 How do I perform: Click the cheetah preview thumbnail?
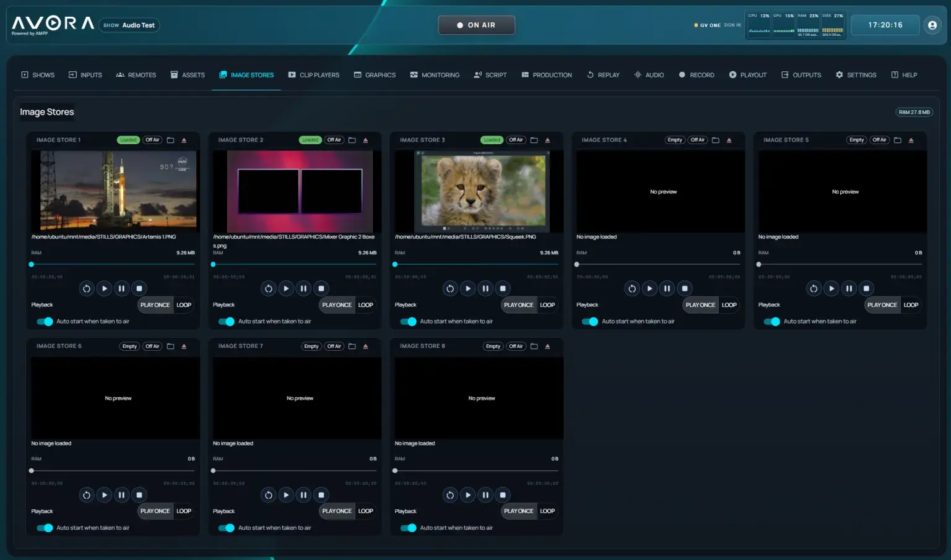485,191
